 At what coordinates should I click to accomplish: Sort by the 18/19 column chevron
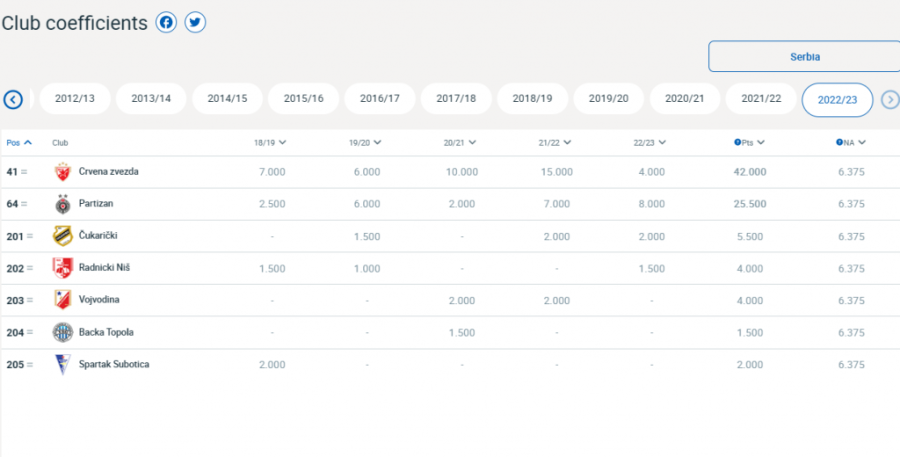coord(282,143)
